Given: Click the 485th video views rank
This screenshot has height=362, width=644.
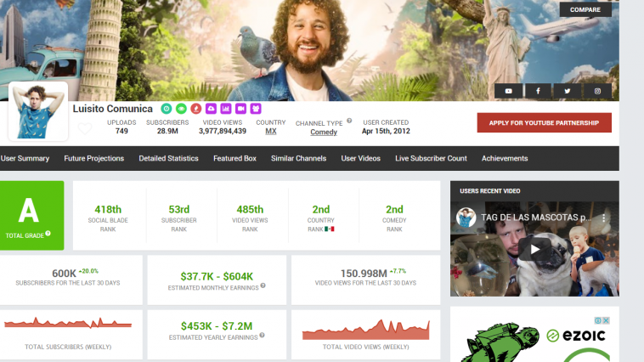Looking at the screenshot, I should point(250,210).
